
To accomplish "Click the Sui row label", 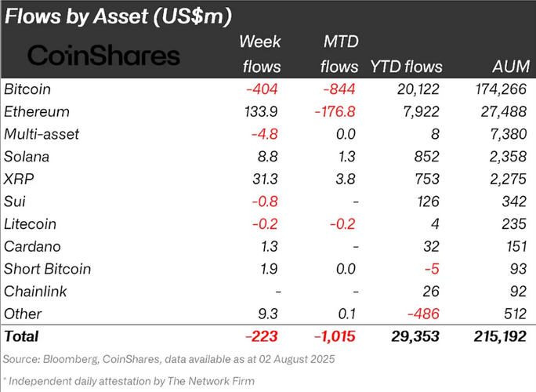I will [x=15, y=201].
